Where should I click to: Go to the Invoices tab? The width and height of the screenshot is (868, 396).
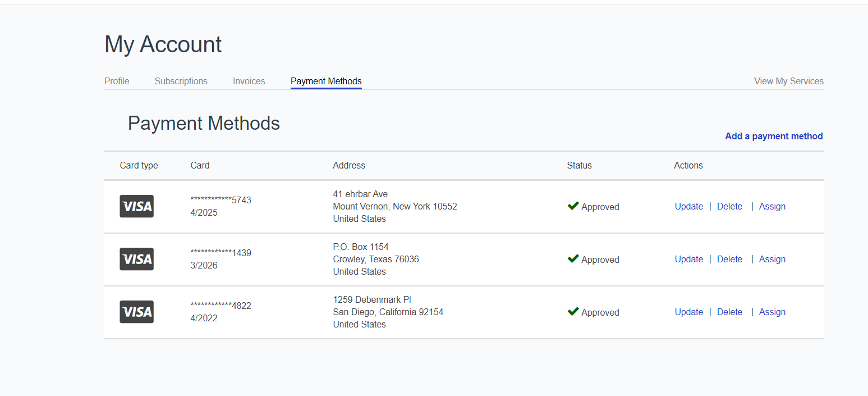tap(249, 81)
